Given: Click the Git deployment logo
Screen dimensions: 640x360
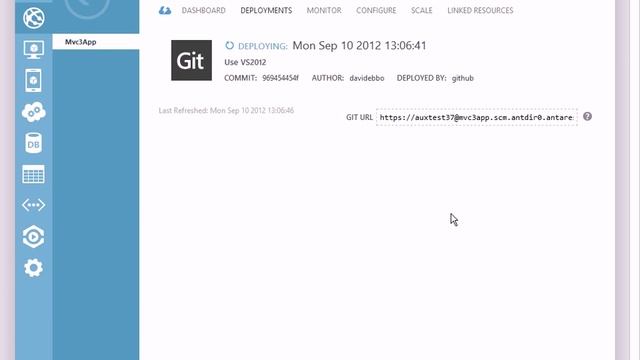Looking at the screenshot, I should click(191, 60).
